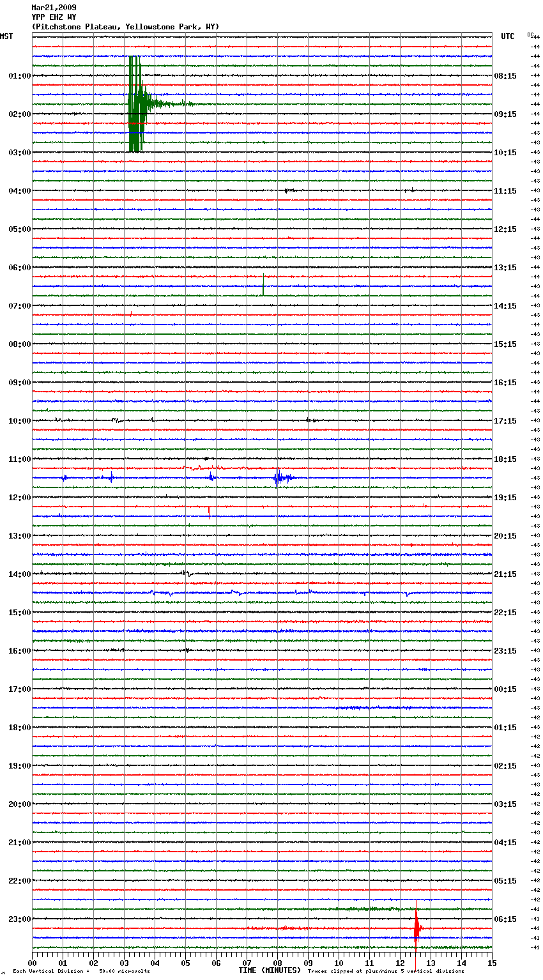Click the MST column header
This screenshot has width=543, height=980.
tap(6, 36)
